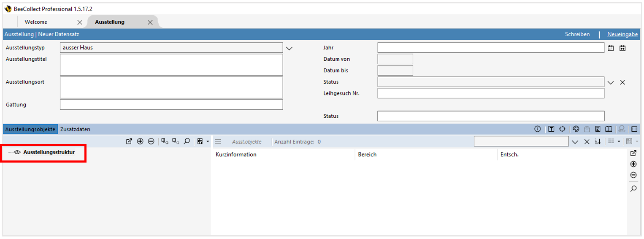Viewport: 644px width, 239px height.
Task: Click the minus icon right of the object list
Action: [x=633, y=175]
